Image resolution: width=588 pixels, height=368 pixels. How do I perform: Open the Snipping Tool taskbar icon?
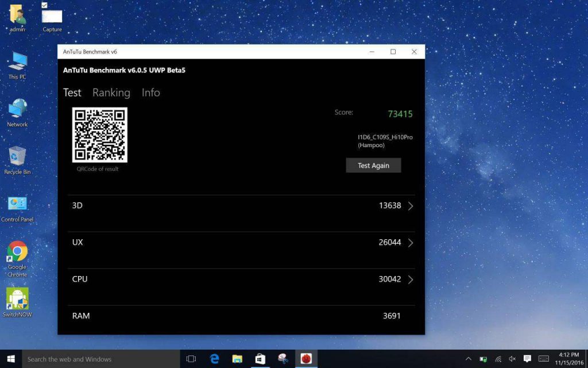click(283, 359)
